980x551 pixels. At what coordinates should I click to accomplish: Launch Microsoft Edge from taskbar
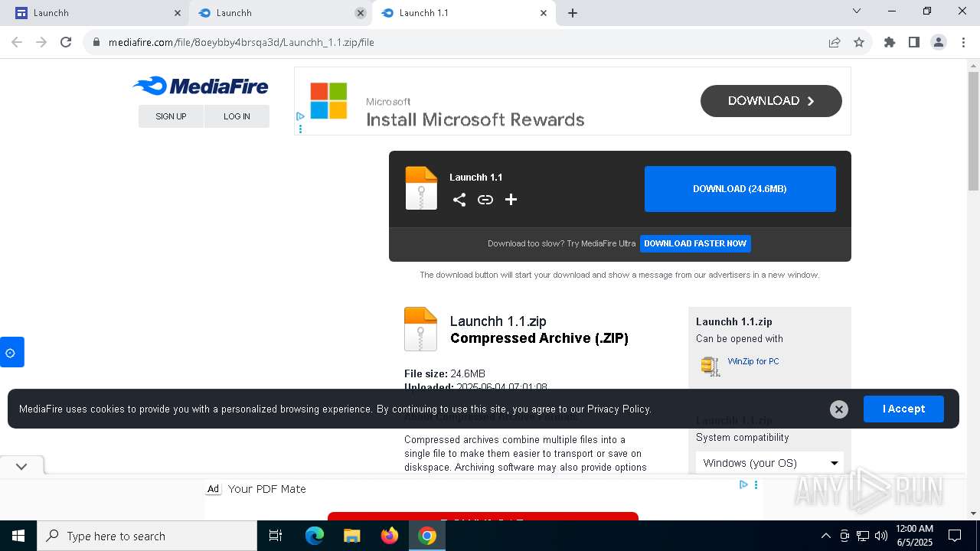pyautogui.click(x=315, y=536)
